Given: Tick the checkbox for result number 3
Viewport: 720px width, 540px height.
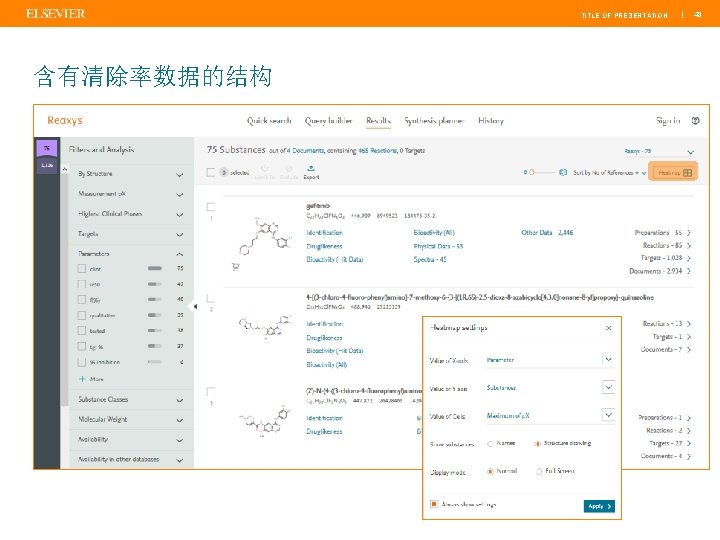Looking at the screenshot, I should [x=211, y=392].
